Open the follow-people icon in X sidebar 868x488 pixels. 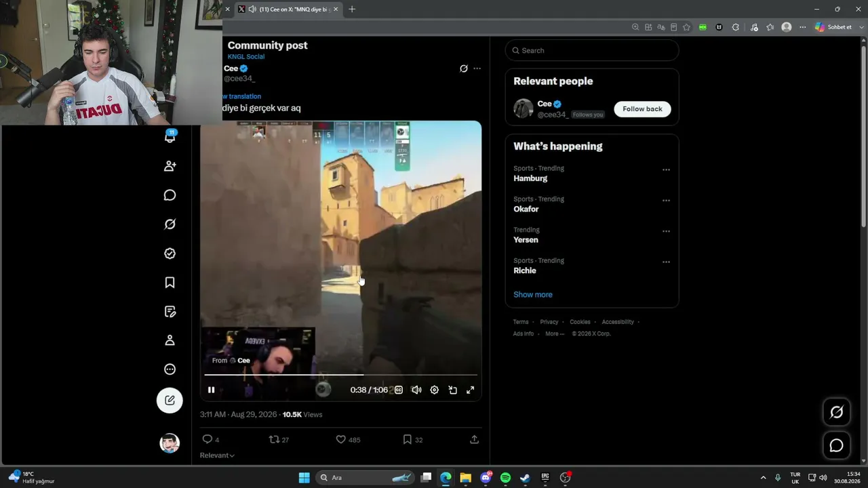(x=170, y=166)
